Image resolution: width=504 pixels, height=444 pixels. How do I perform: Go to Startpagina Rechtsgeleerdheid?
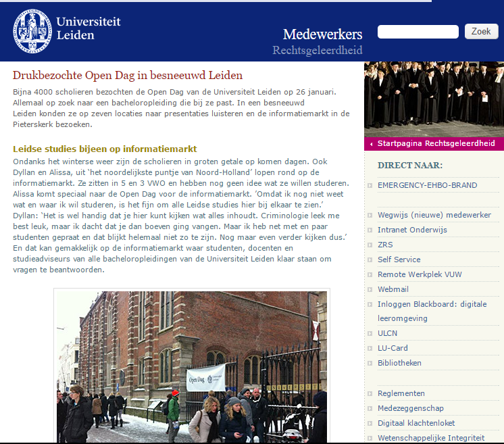(436, 143)
